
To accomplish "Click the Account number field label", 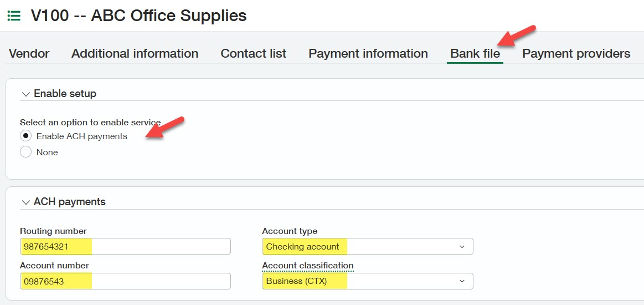I will pyautogui.click(x=54, y=266).
